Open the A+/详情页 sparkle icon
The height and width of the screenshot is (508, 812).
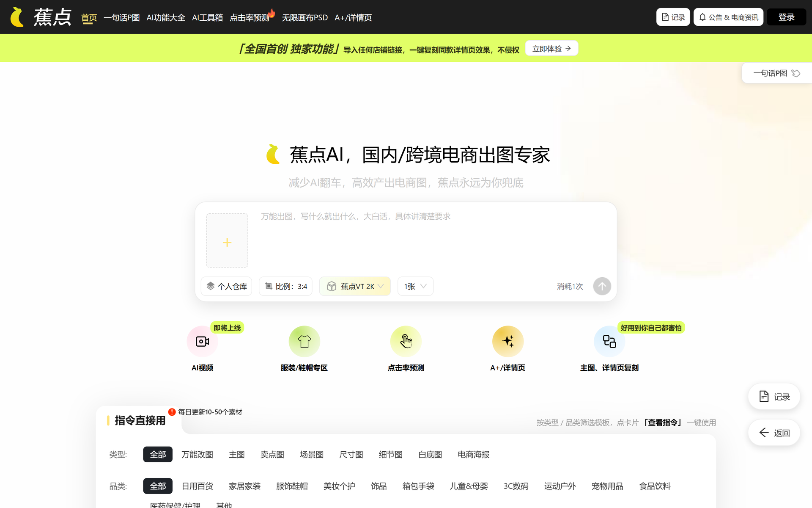click(x=508, y=341)
